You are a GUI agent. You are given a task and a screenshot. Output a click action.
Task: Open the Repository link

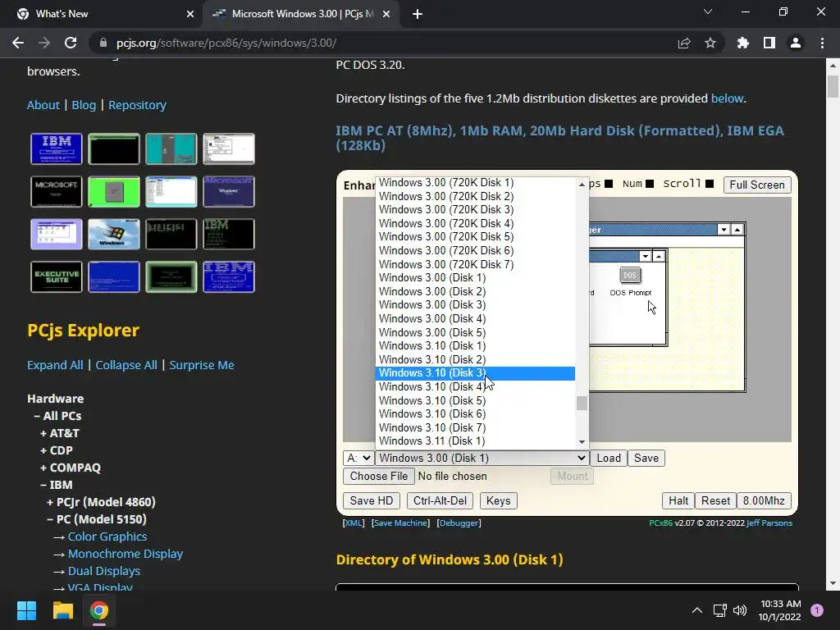tap(137, 105)
